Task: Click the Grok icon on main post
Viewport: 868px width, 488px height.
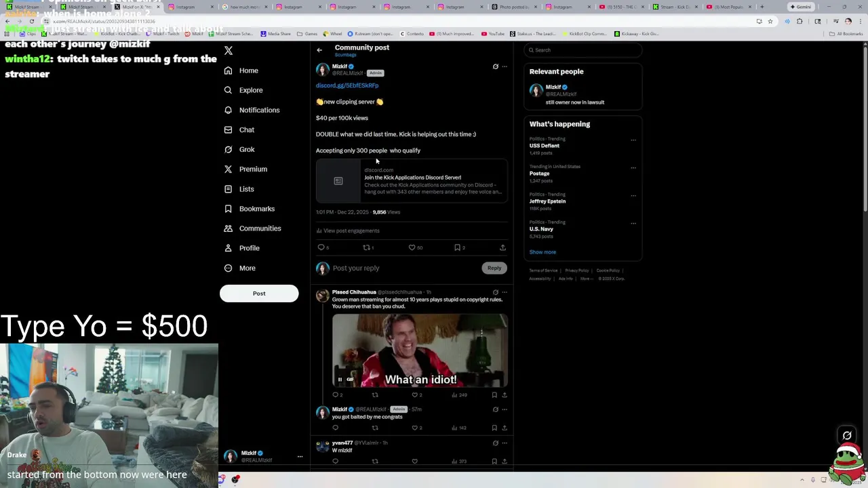Action: pyautogui.click(x=495, y=66)
